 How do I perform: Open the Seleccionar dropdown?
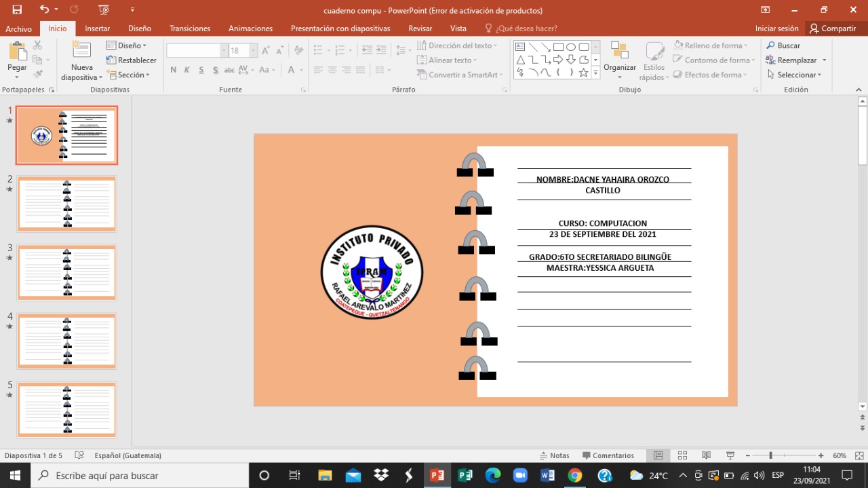pyautogui.click(x=794, y=75)
